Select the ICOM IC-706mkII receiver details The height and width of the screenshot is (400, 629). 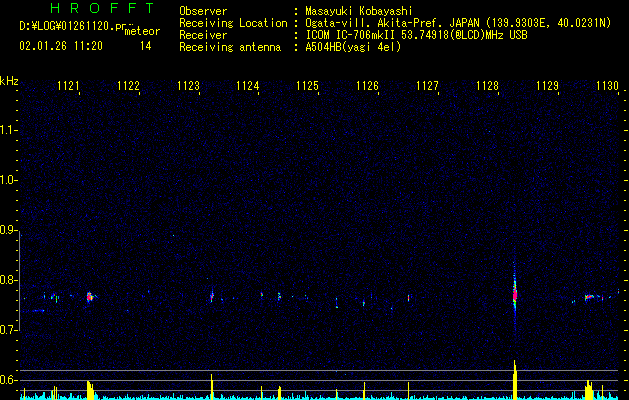coord(416,35)
